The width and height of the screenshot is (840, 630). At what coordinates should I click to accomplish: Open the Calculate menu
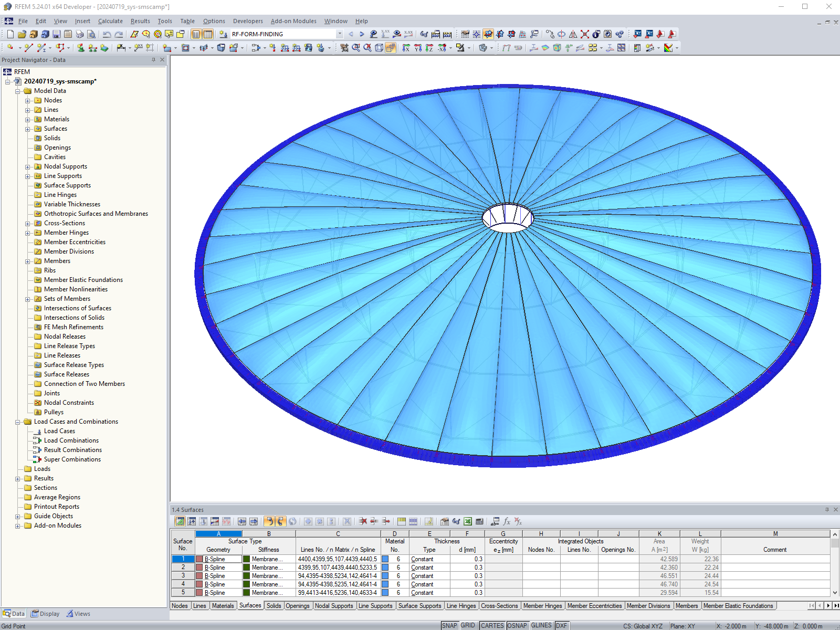(111, 21)
